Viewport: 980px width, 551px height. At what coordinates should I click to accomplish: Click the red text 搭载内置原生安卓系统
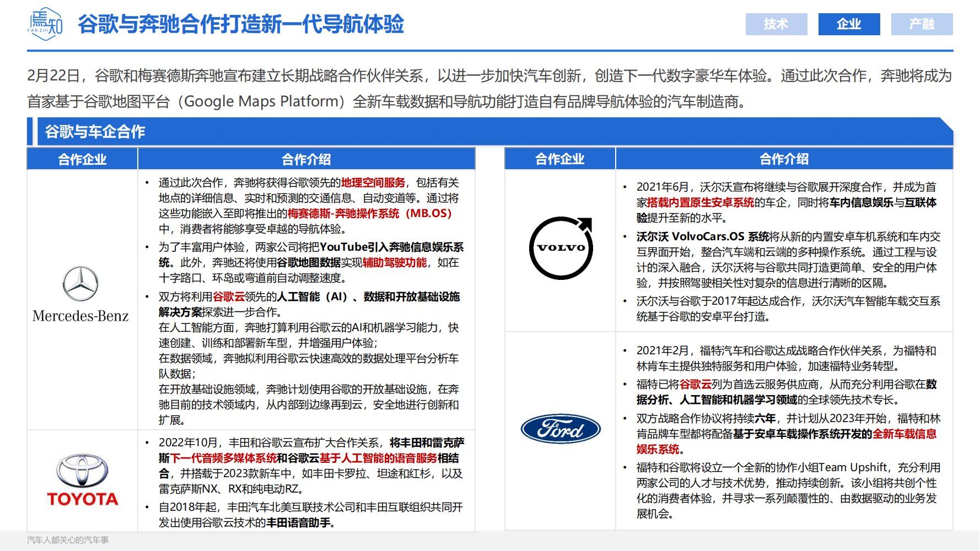(701, 202)
